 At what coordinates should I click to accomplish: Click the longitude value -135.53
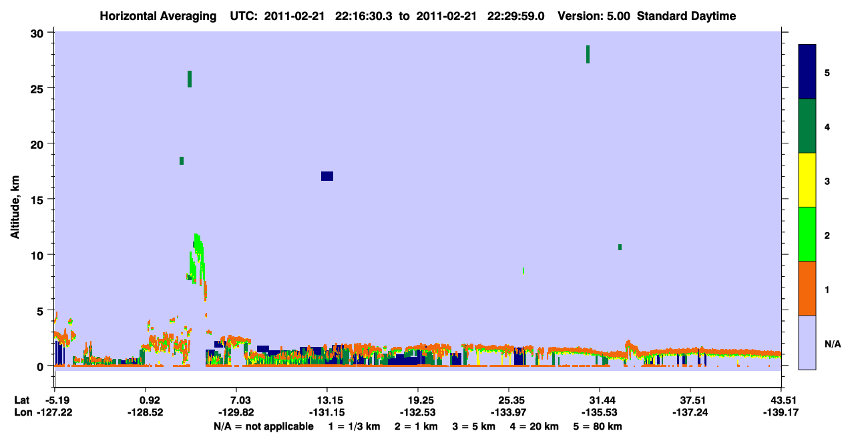[600, 412]
